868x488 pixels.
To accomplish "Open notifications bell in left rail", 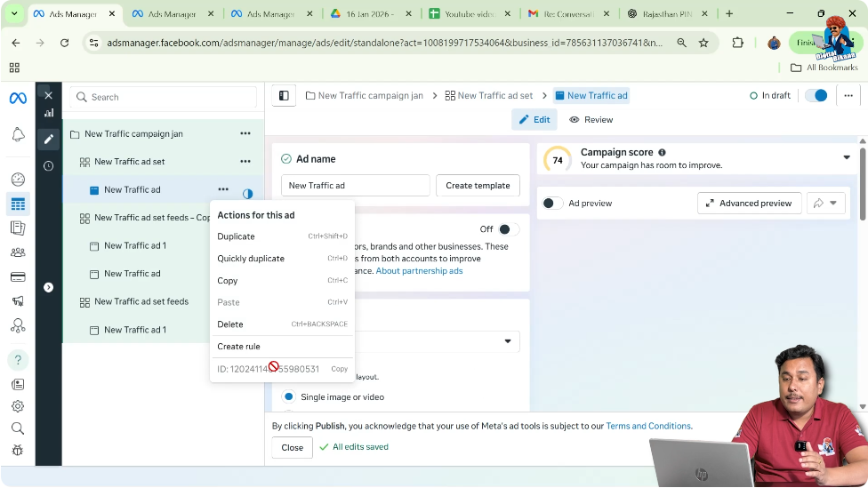I will [x=18, y=134].
